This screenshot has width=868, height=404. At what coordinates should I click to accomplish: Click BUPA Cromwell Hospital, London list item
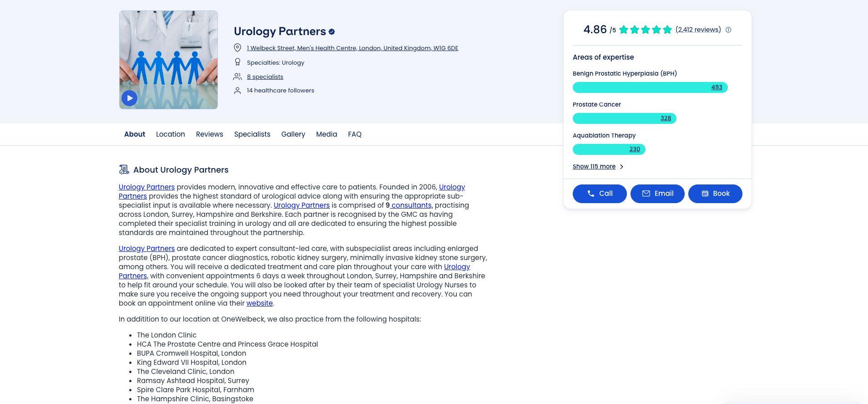coord(192,353)
